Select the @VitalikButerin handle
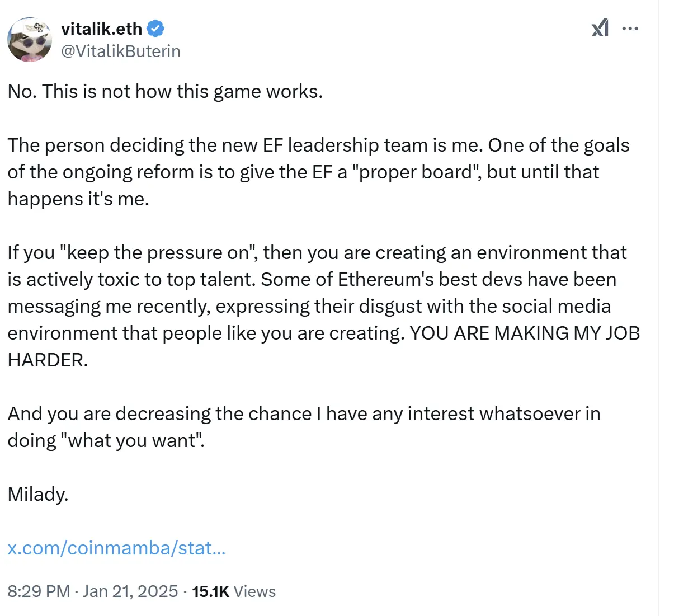693x616 pixels. click(x=121, y=51)
